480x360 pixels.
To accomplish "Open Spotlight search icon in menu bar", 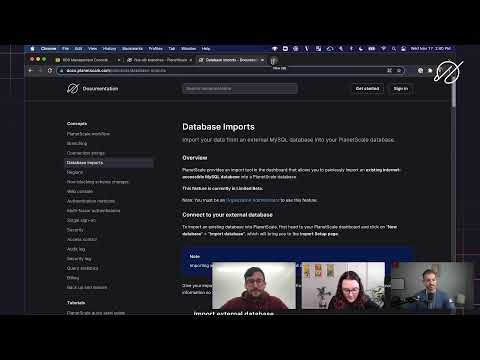I will point(394,49).
